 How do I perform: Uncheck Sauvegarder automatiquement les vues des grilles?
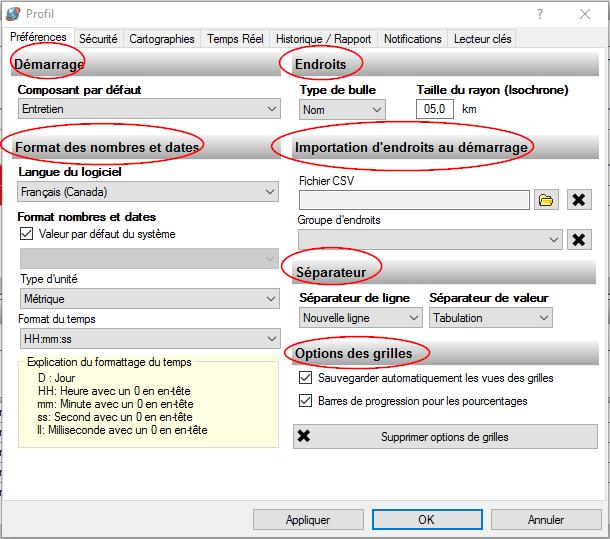[306, 379]
